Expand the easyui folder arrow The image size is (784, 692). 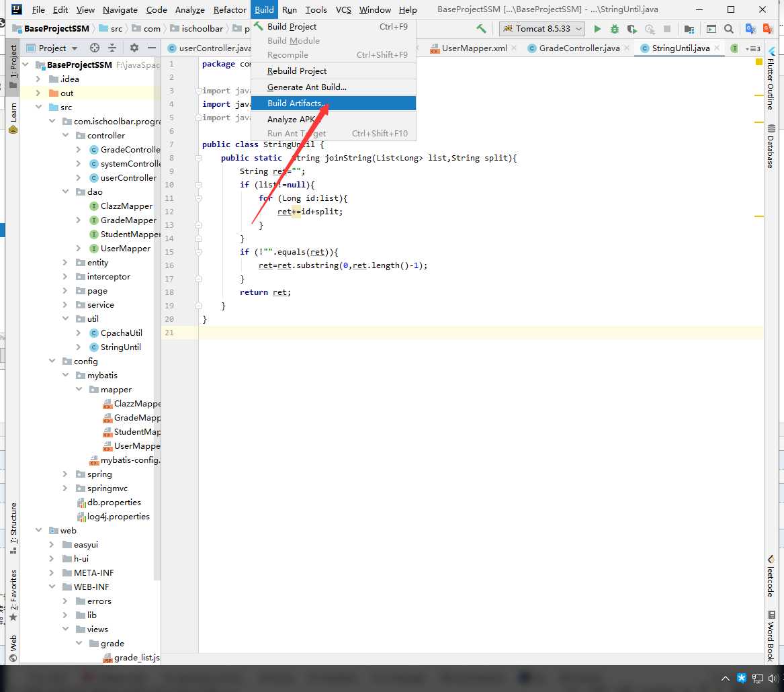[x=52, y=544]
